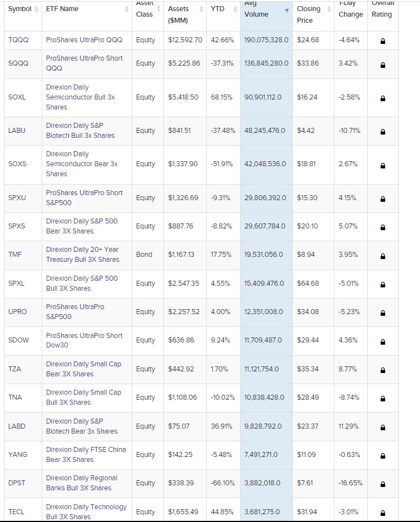Sort table by YTD column

point(218,9)
